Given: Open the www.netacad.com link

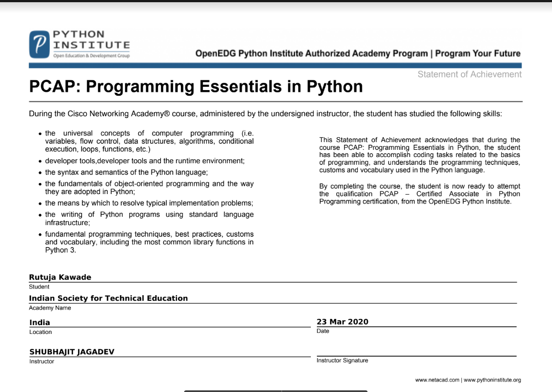Looking at the screenshot, I should tap(438, 380).
